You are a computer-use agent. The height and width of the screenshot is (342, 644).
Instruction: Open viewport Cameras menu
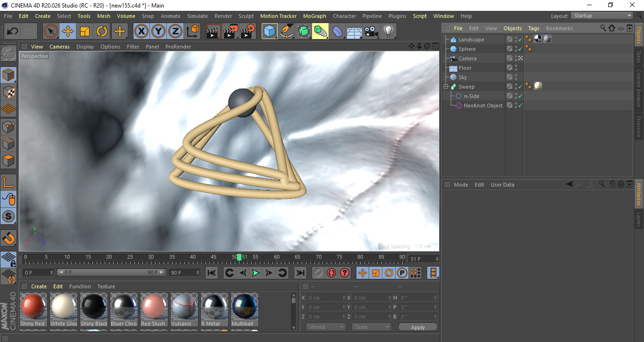[x=59, y=47]
